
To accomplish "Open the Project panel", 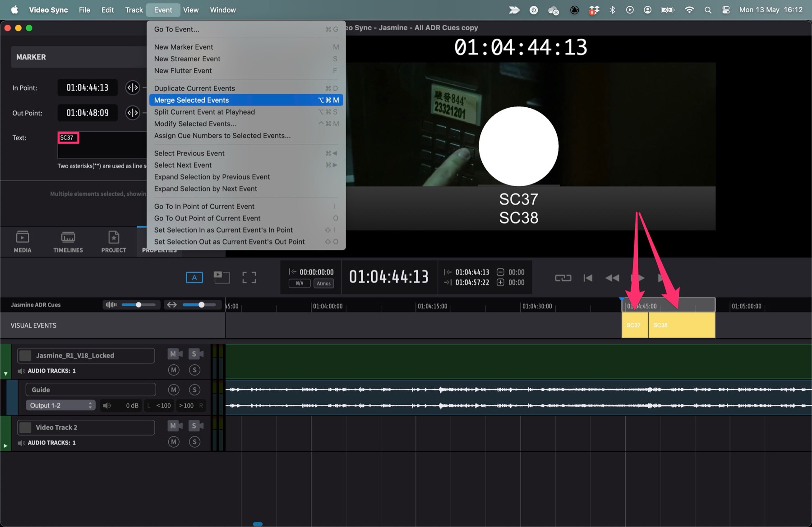I will [x=114, y=241].
